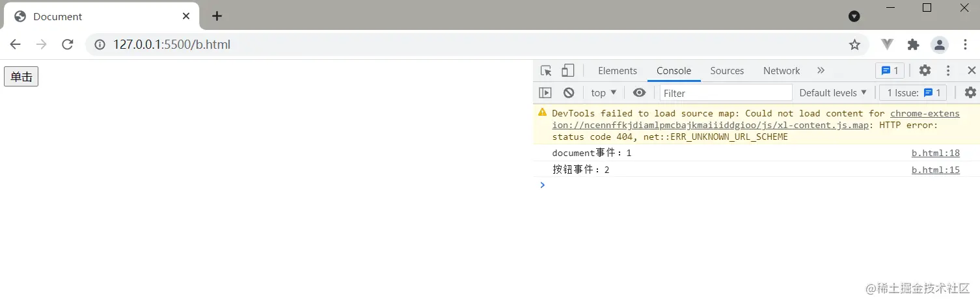Open the Vue devtools extension icon
The width and height of the screenshot is (980, 305).
[888, 44]
